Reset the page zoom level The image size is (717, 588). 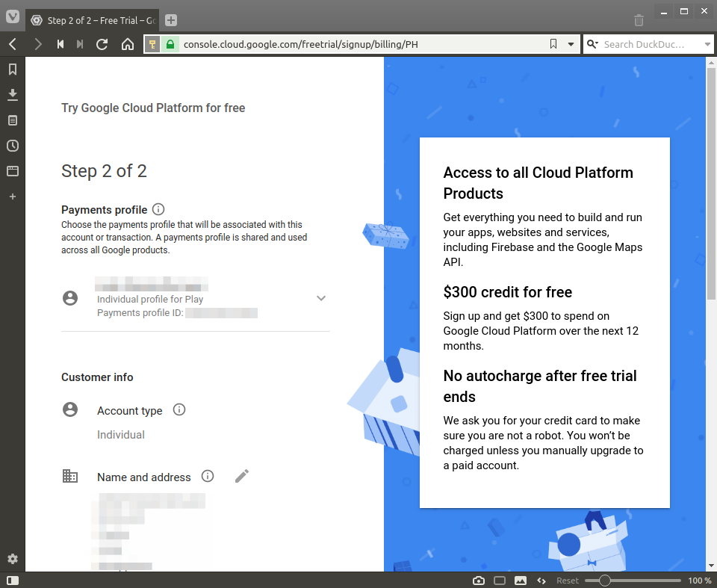567,581
